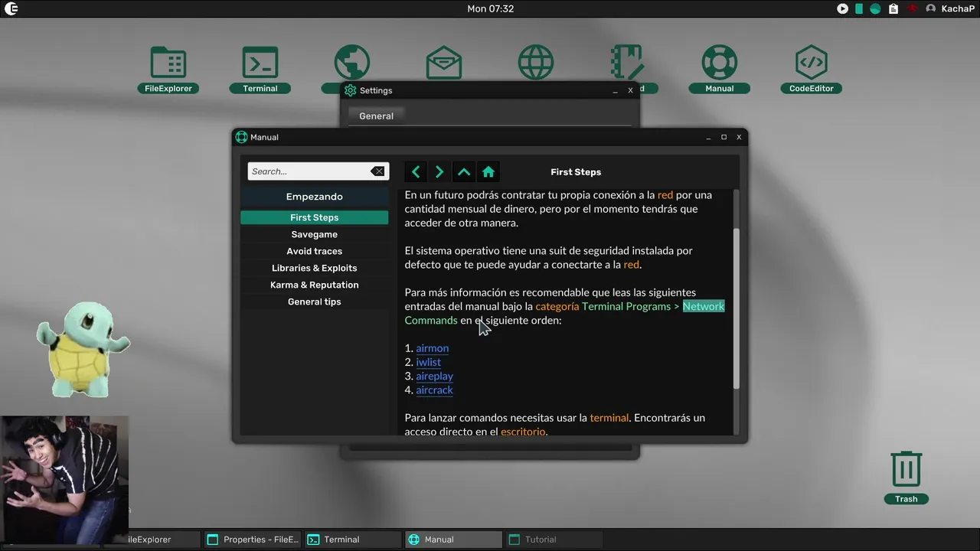Open the Avoid traces manual entry
This screenshot has height=551, width=980.
point(314,251)
